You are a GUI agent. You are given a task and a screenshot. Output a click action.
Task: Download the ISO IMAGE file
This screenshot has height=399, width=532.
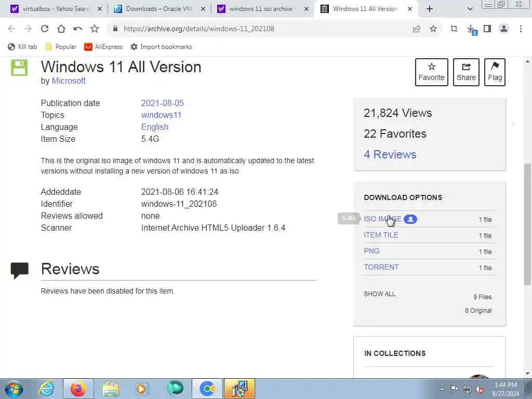(382, 219)
